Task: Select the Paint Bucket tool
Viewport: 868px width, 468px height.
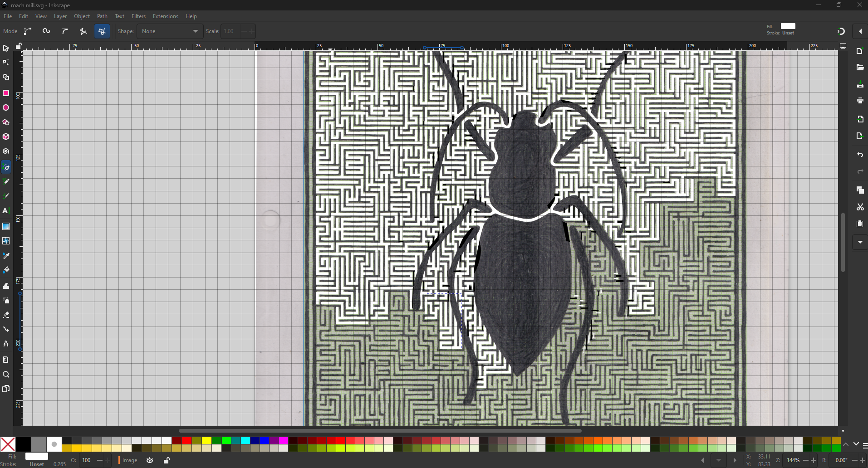Action: [6, 270]
